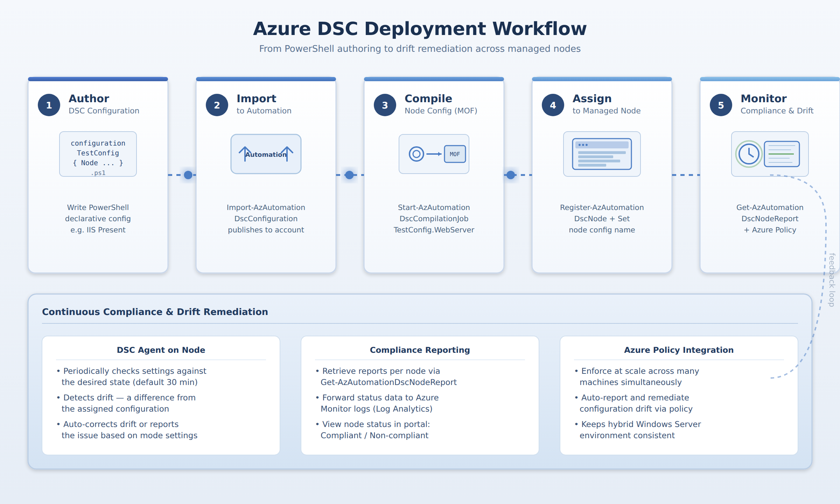Click the step 5 number badge

pyautogui.click(x=721, y=105)
